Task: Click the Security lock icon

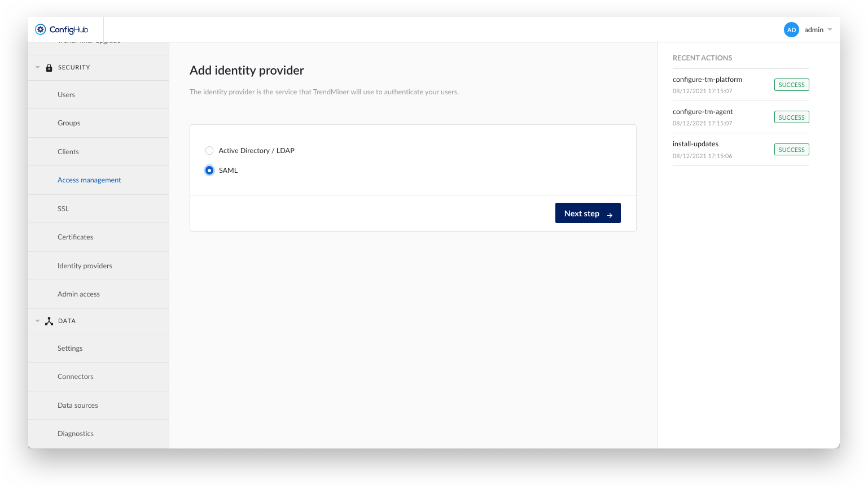Action: 49,68
